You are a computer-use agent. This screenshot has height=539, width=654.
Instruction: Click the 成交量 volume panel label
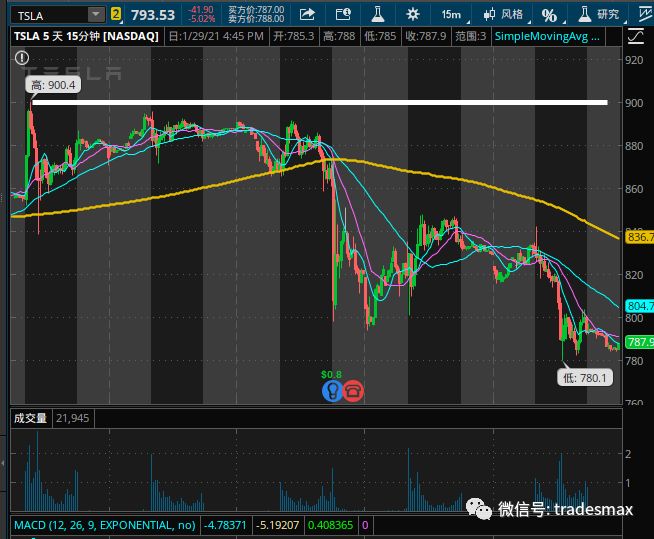pyautogui.click(x=30, y=418)
